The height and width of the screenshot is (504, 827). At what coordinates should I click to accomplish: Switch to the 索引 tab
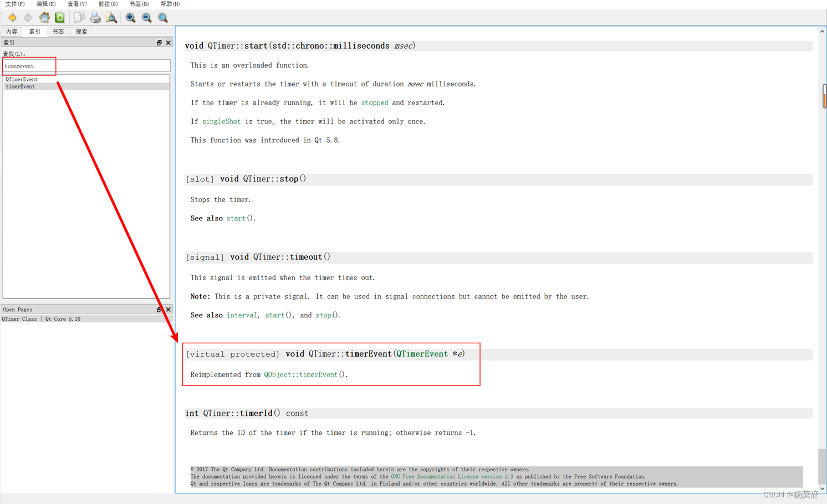[35, 32]
